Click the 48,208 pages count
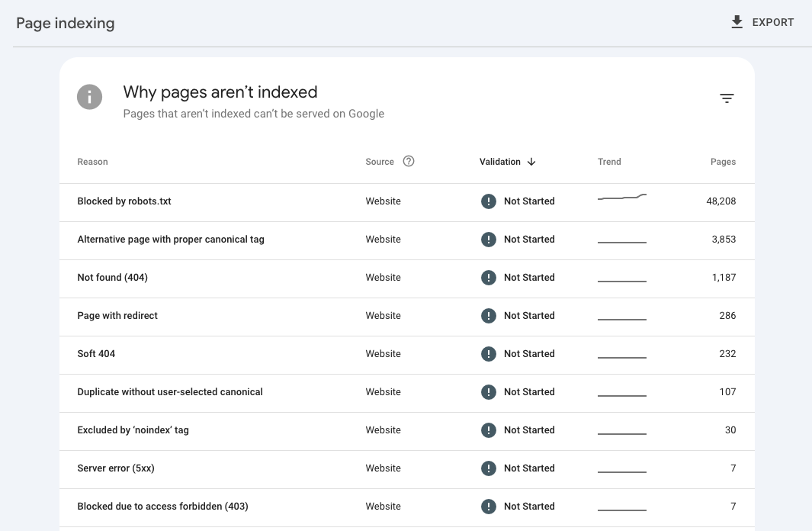812x531 pixels. [721, 201]
